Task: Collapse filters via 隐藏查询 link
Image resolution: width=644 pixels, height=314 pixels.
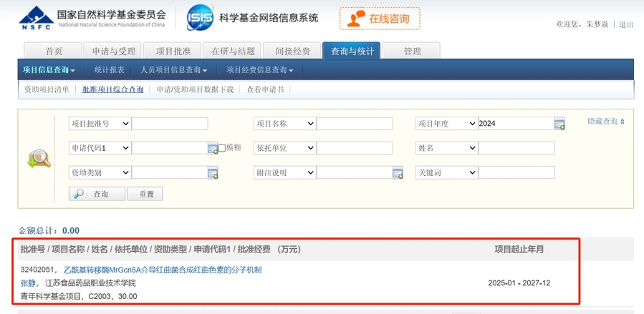Action: (605, 122)
